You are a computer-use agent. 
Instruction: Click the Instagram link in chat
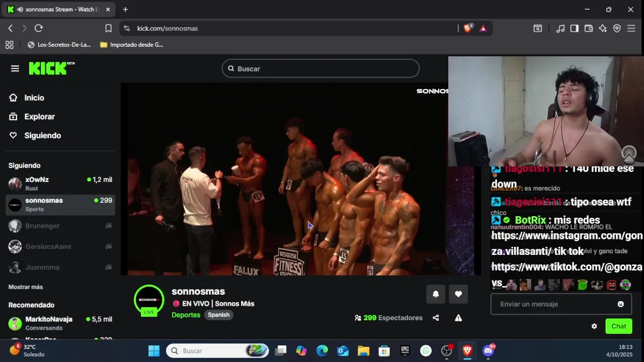coord(567,243)
